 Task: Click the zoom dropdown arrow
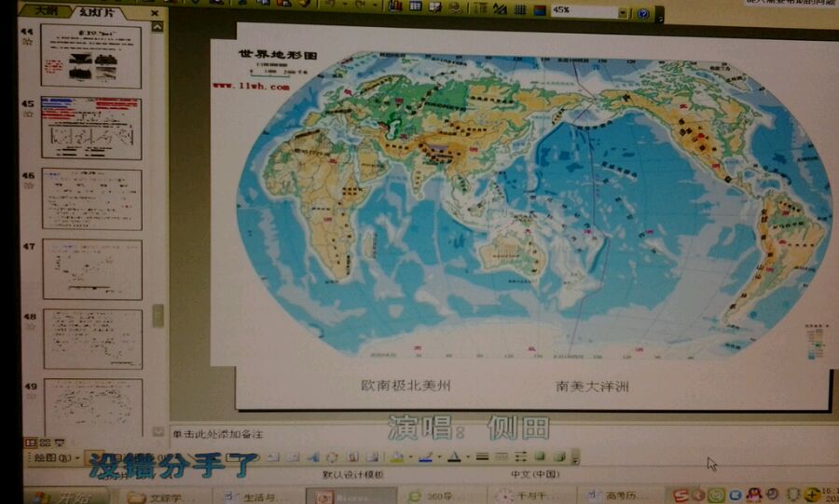[623, 12]
